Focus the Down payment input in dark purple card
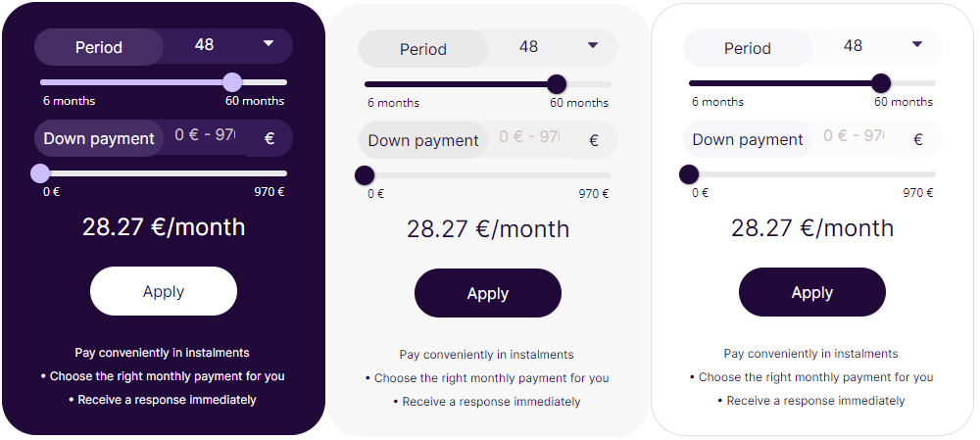Viewport: 980px width, 440px height. tap(205, 135)
